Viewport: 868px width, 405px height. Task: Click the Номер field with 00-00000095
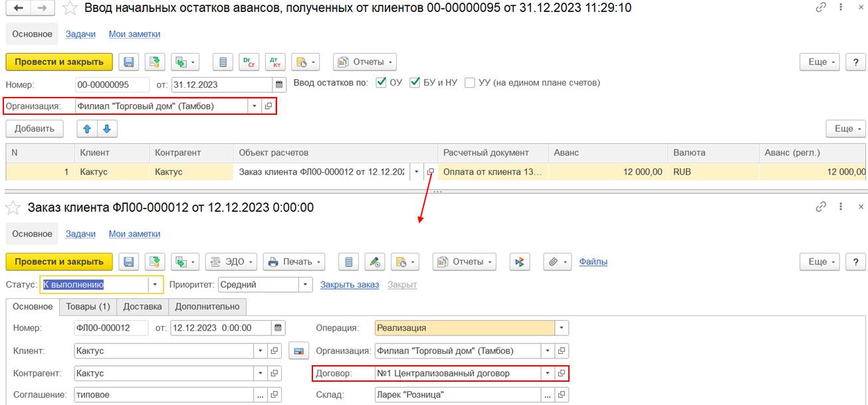point(112,84)
